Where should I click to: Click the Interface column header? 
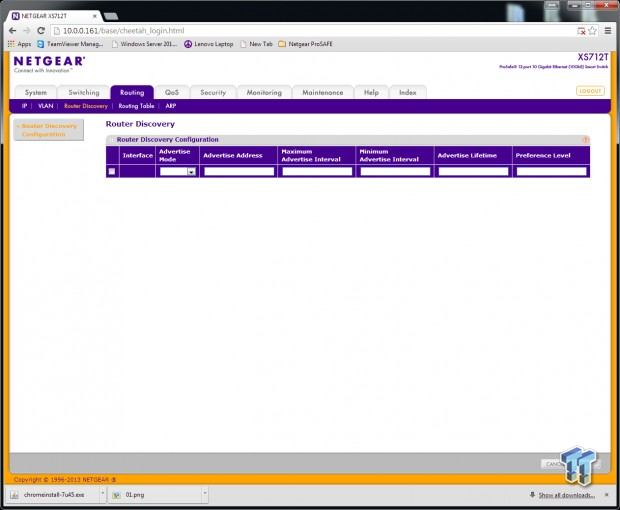tap(138, 155)
